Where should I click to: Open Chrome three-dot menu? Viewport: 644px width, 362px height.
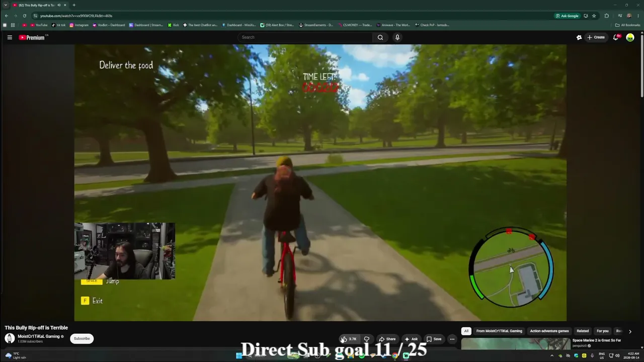[638, 16]
